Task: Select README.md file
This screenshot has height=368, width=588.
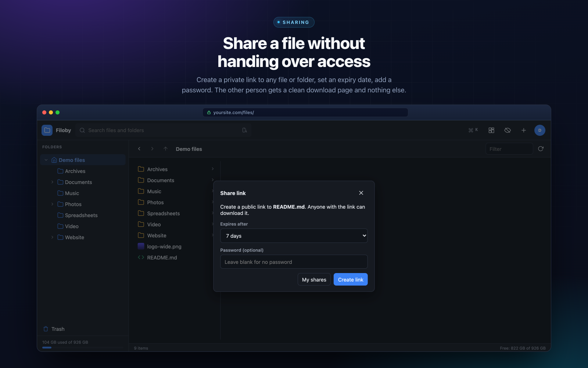Action: pos(176,258)
